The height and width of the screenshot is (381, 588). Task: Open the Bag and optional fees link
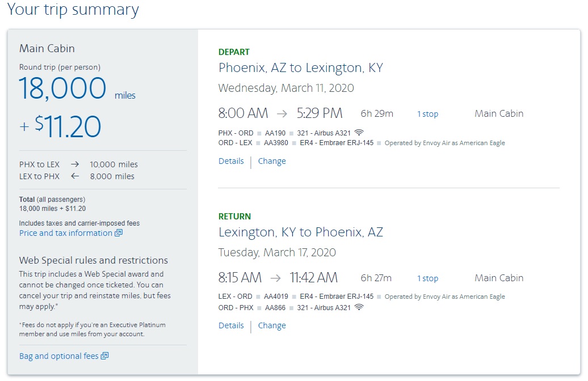[x=59, y=356]
